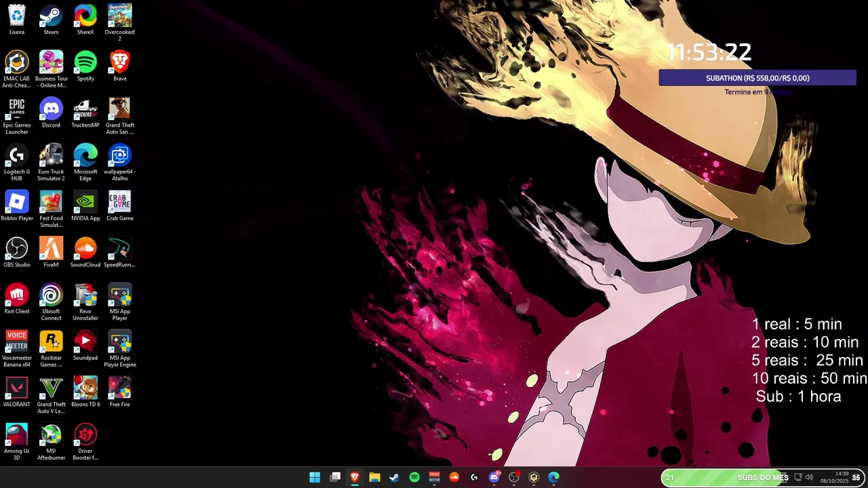
Task: Open Epic Games Launcher desktop icon
Action: coord(17,117)
